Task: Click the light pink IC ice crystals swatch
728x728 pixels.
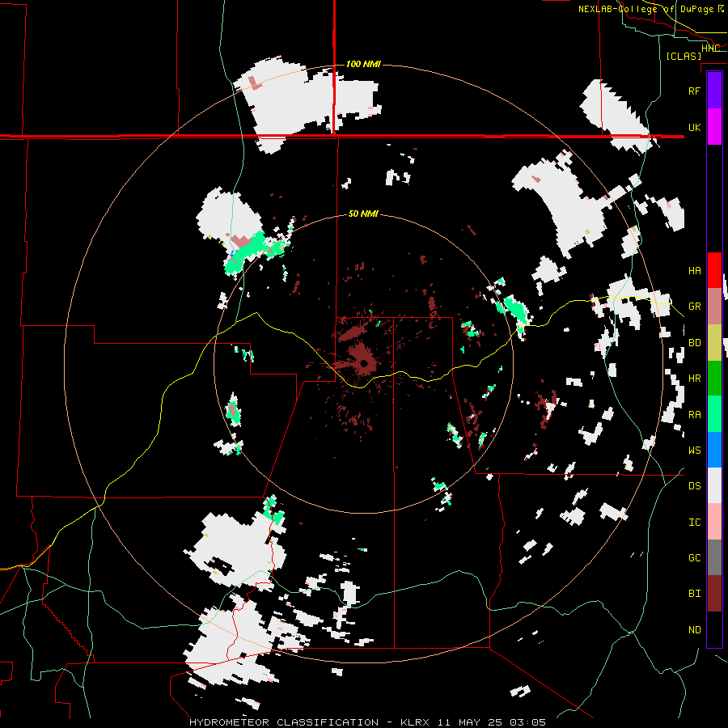Action: pos(714,522)
